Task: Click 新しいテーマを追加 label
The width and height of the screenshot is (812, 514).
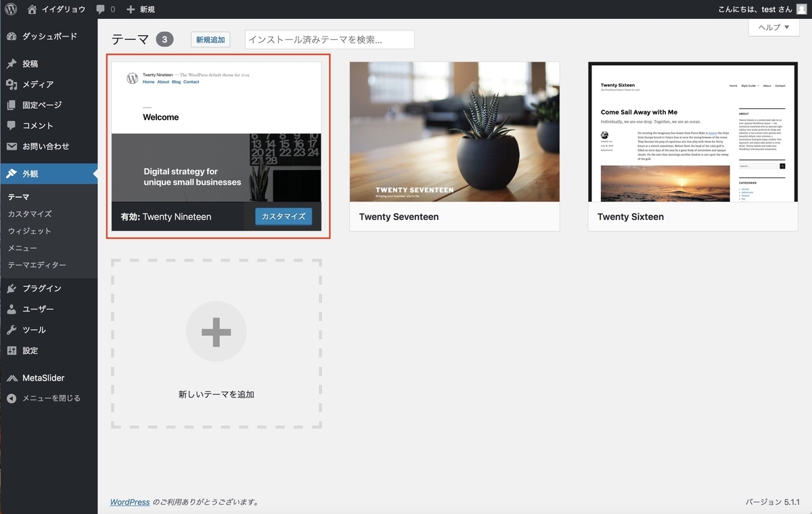Action: 217,394
